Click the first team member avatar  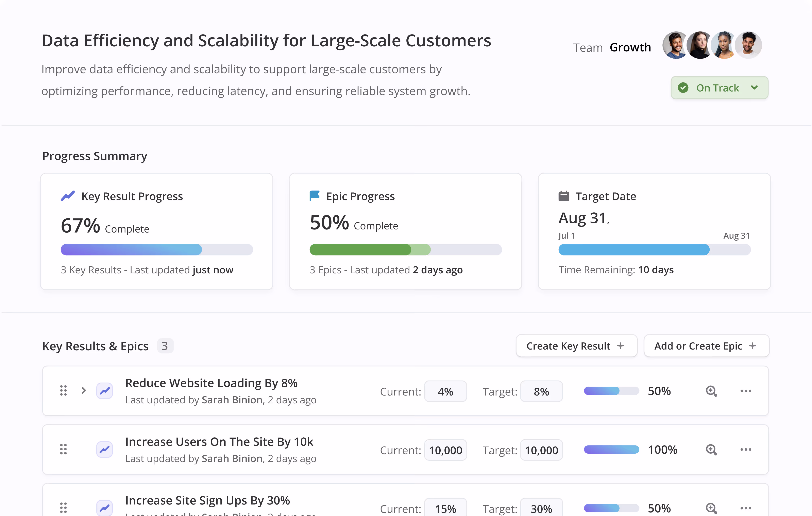pos(675,45)
